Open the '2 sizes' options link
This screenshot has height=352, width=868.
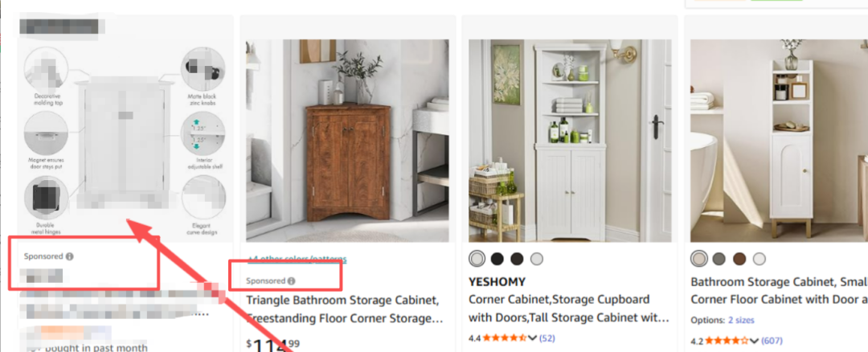741,320
